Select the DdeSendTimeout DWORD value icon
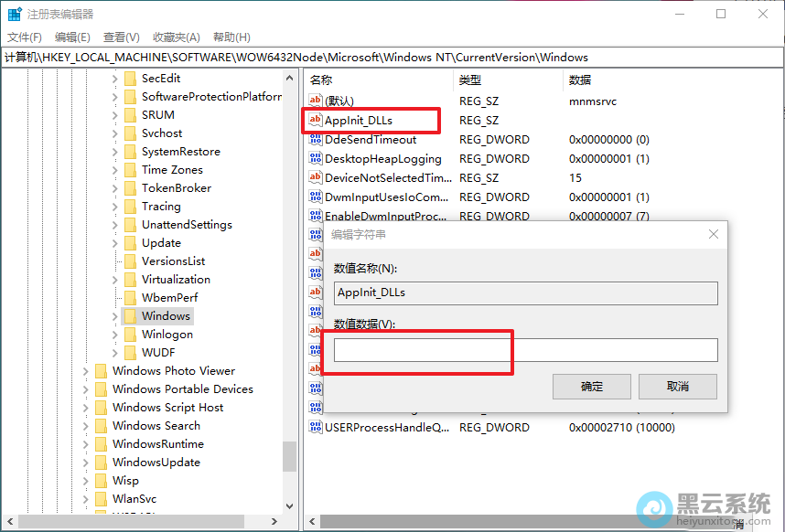Screen dimensions: 785x532 (x=316, y=140)
